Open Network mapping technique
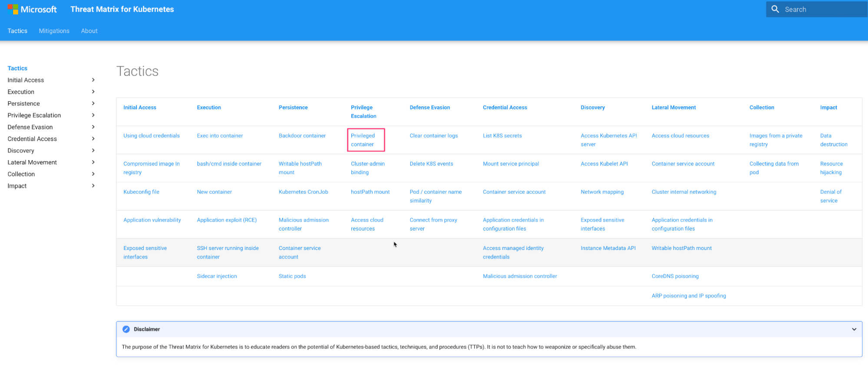This screenshot has height=365, width=868. pyautogui.click(x=602, y=192)
